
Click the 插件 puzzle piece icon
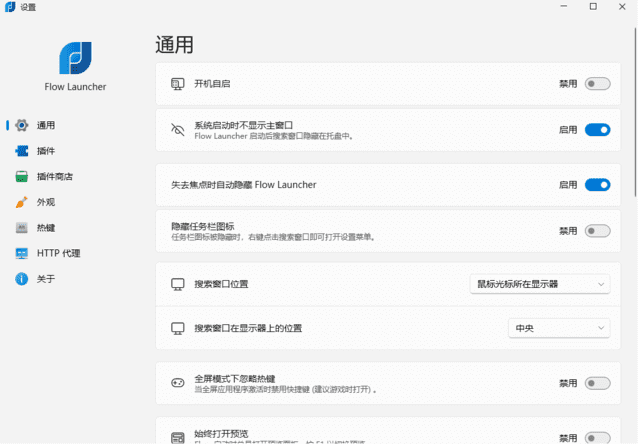[21, 151]
